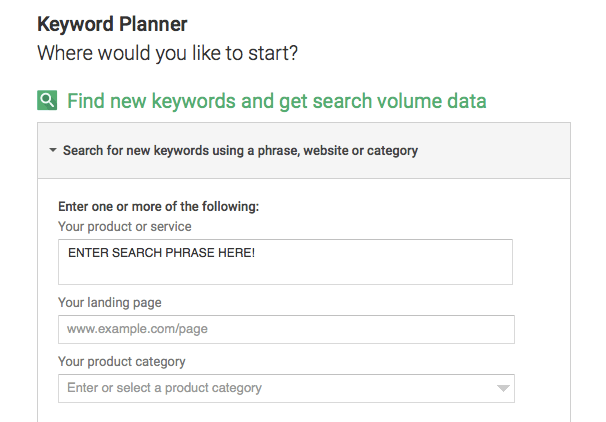Click the www.example.com/page placeholder text

click(x=137, y=329)
